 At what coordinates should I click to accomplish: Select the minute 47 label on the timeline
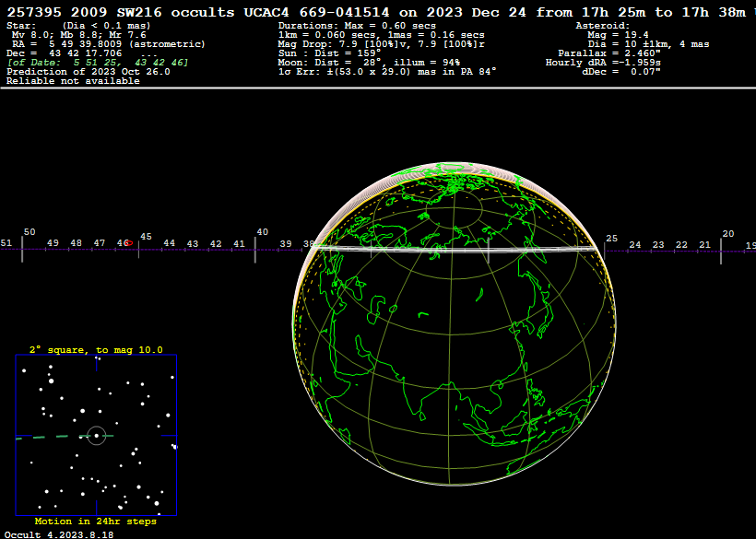100,243
